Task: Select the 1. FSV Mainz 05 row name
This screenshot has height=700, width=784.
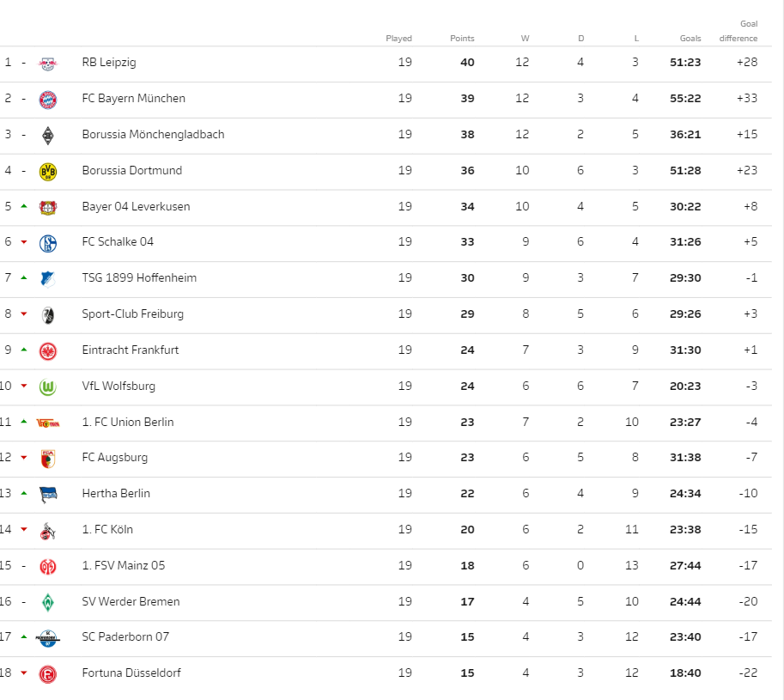Action: pos(124,565)
